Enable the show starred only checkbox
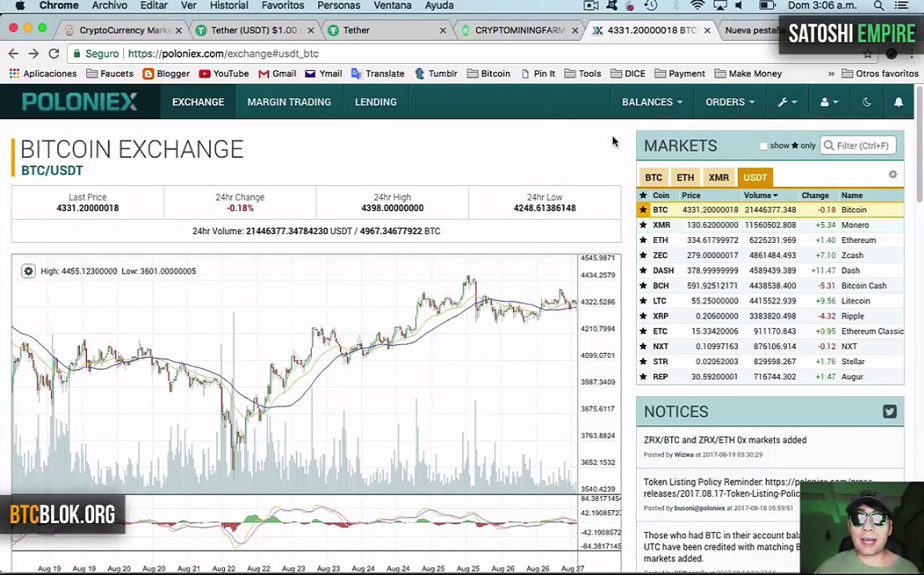 click(x=764, y=145)
